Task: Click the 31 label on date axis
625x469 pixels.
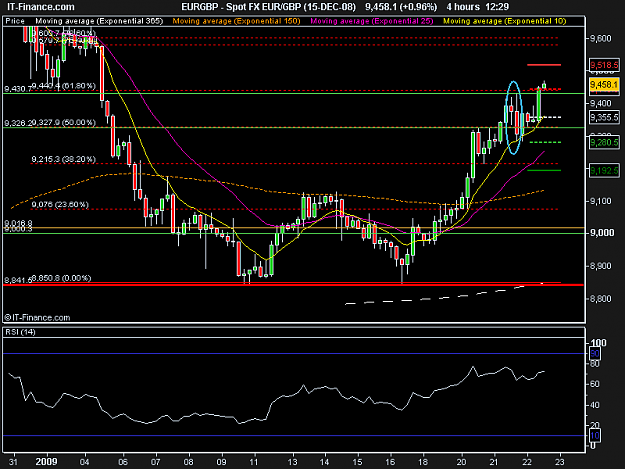Action: coord(14,461)
